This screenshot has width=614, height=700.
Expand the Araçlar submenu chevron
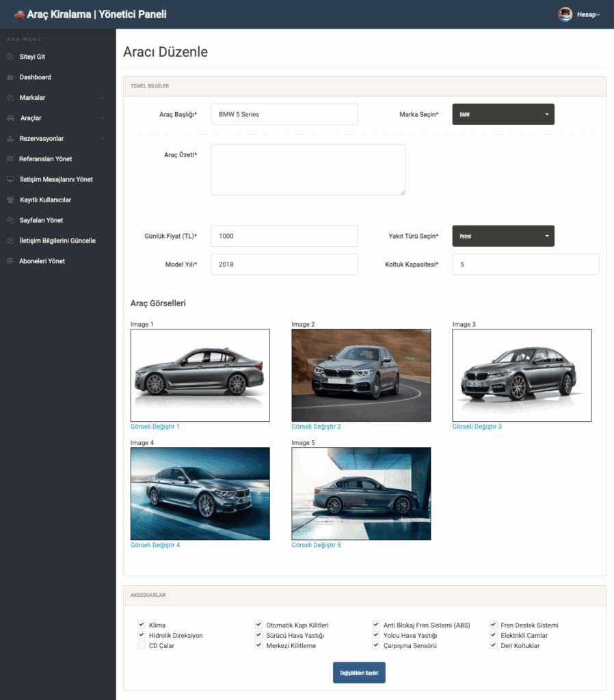[103, 118]
